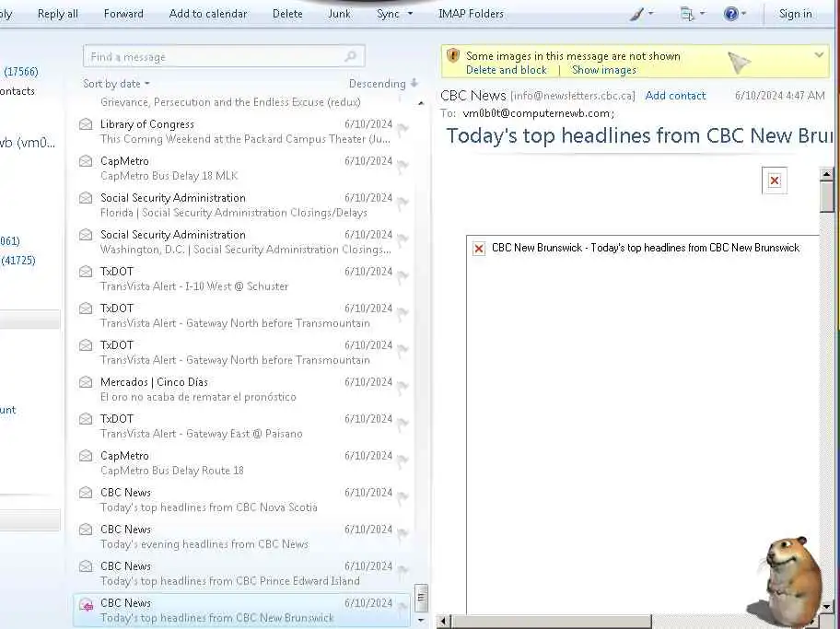Click envelope icon of Washington, D.C. email
Screen dimensions: 840x629
[x=86, y=235]
